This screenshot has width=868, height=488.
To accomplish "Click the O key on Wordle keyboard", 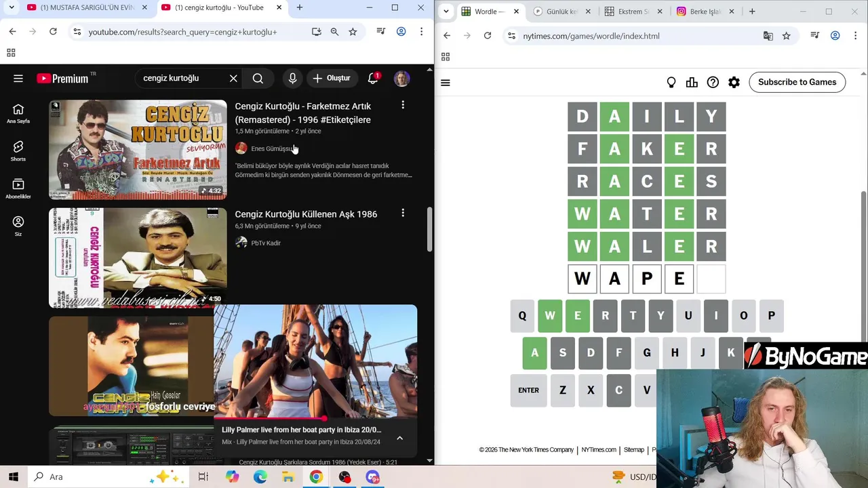I will pos(743,316).
